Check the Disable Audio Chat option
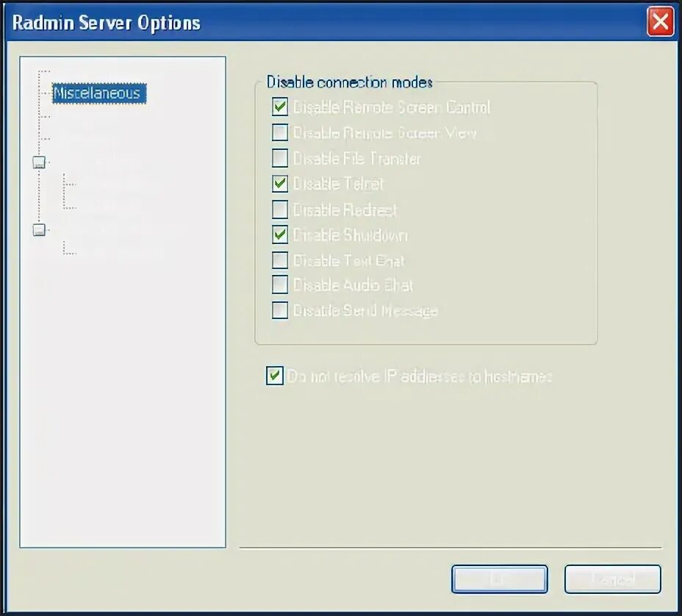682x616 pixels. (x=280, y=285)
